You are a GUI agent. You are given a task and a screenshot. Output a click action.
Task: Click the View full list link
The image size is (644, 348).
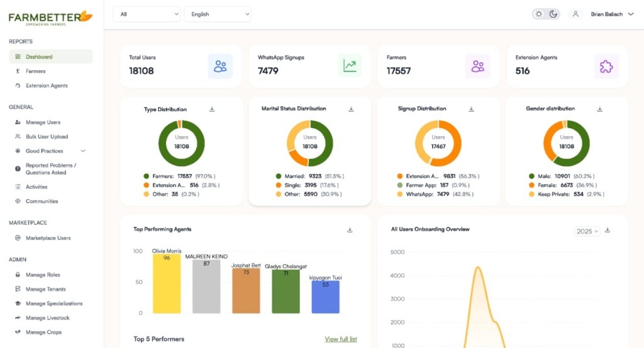tap(341, 339)
